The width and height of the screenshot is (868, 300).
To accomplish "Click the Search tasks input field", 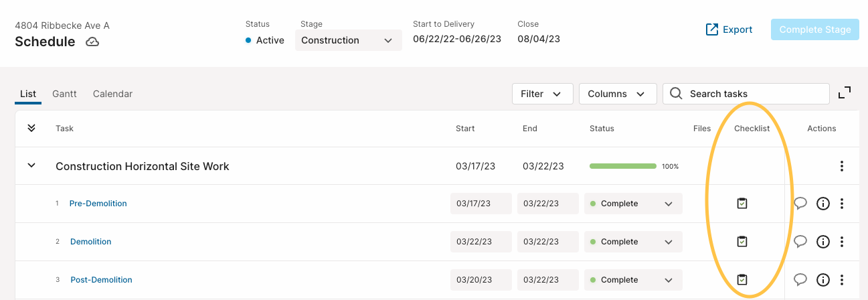I will (x=746, y=94).
